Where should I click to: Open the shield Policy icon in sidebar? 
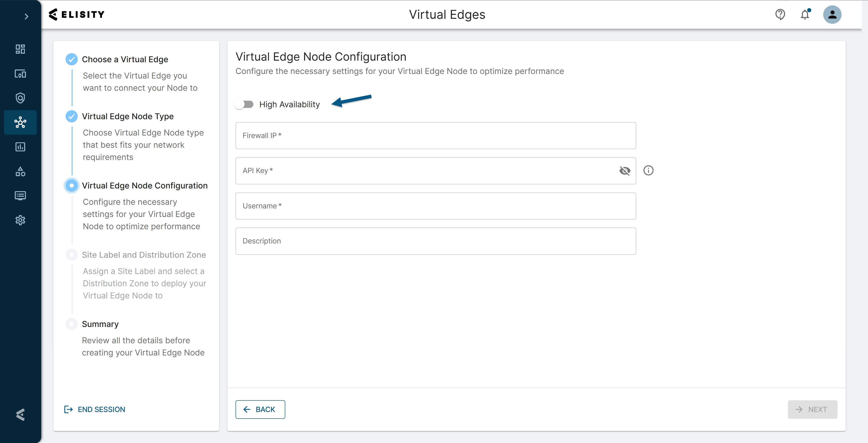(20, 98)
